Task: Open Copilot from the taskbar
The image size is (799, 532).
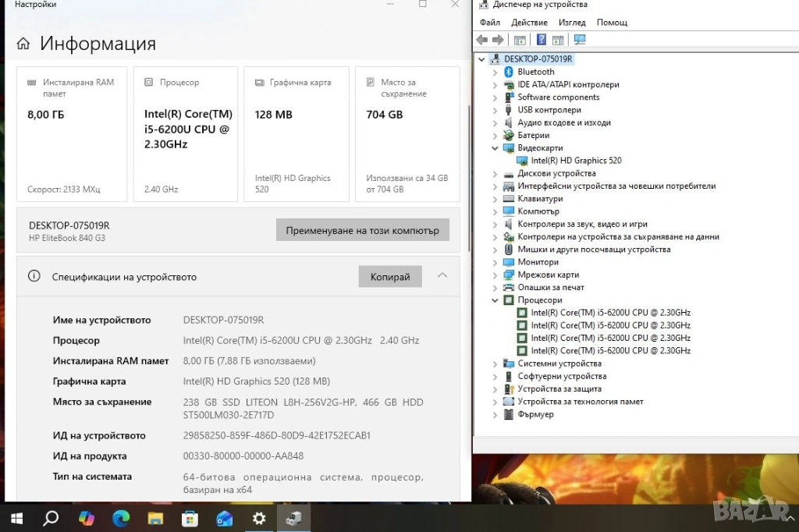Action: [x=87, y=518]
